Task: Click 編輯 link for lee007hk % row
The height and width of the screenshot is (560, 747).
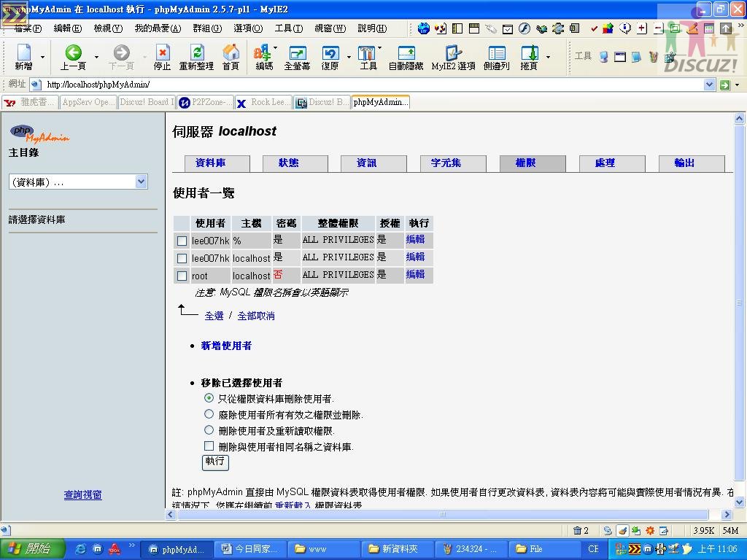Action: tap(415, 239)
